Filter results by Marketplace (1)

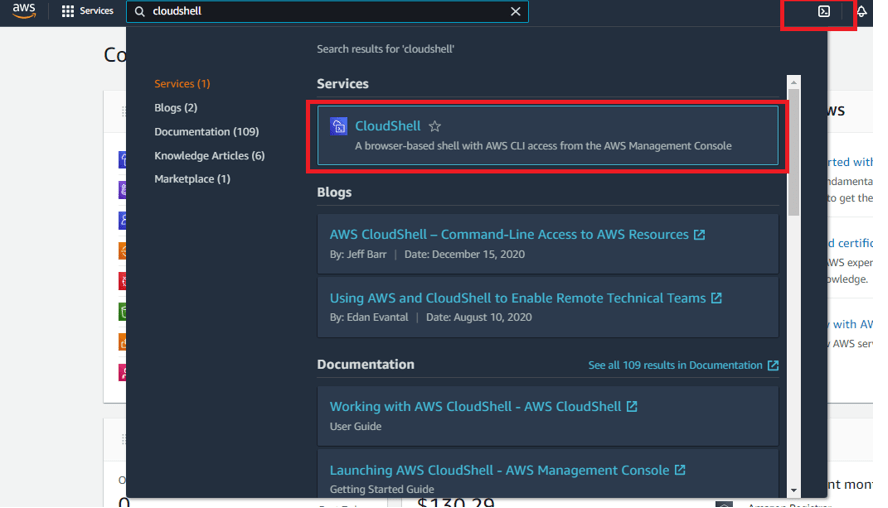(x=193, y=179)
